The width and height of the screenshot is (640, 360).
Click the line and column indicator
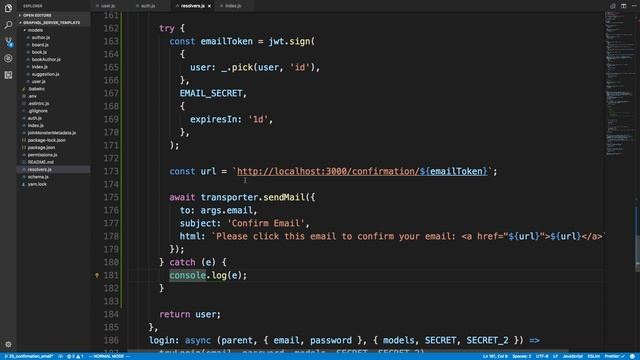pos(495,356)
